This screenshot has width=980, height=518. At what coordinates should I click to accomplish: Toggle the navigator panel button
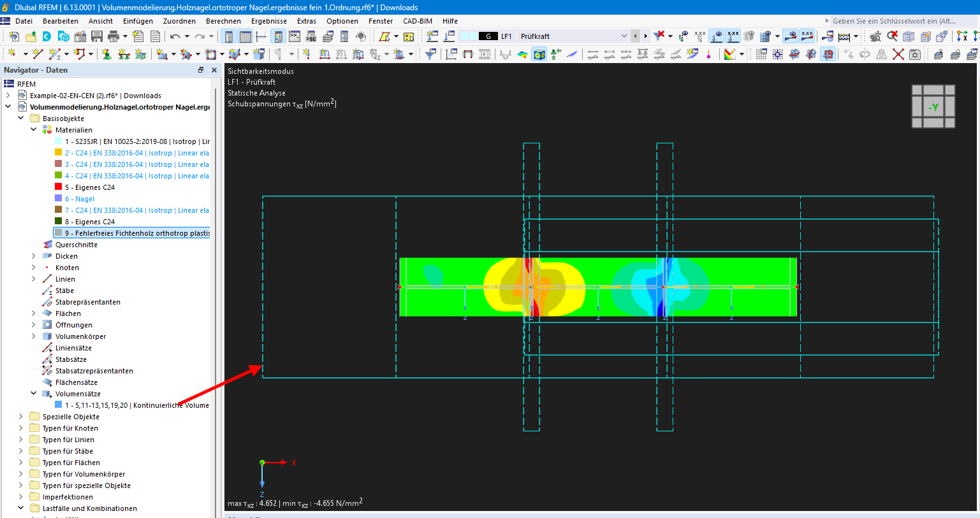pos(228,36)
